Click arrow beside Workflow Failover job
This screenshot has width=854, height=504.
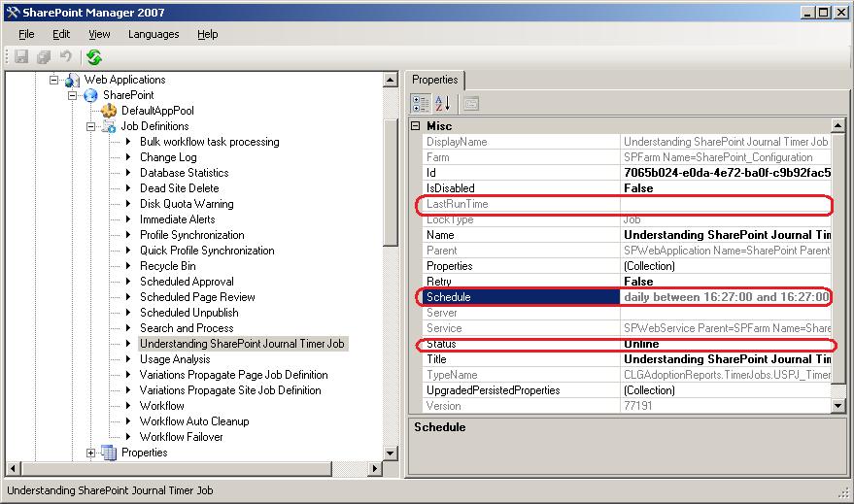(128, 437)
